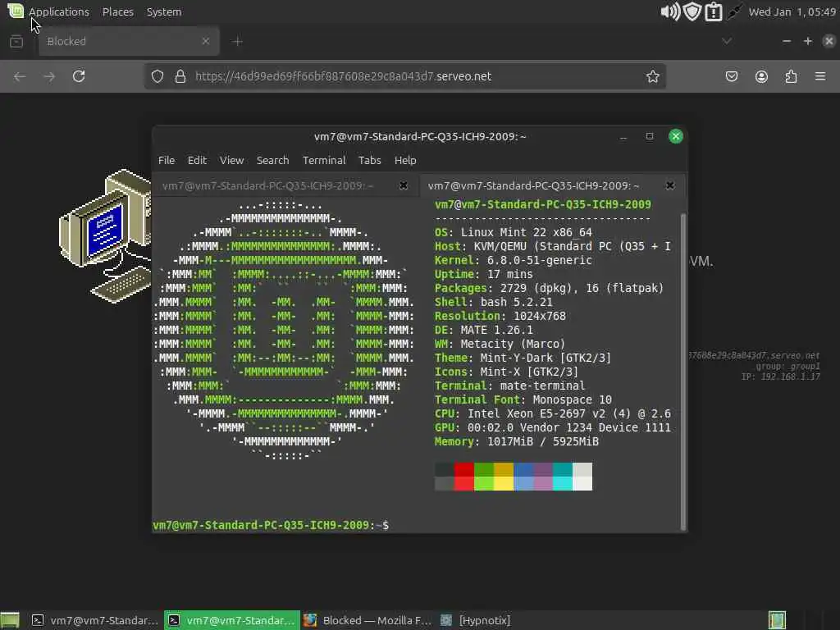Switch to Blocked — Mozilla Firefox taskbar button
Viewport: 840px width, 630px height.
[x=368, y=620]
